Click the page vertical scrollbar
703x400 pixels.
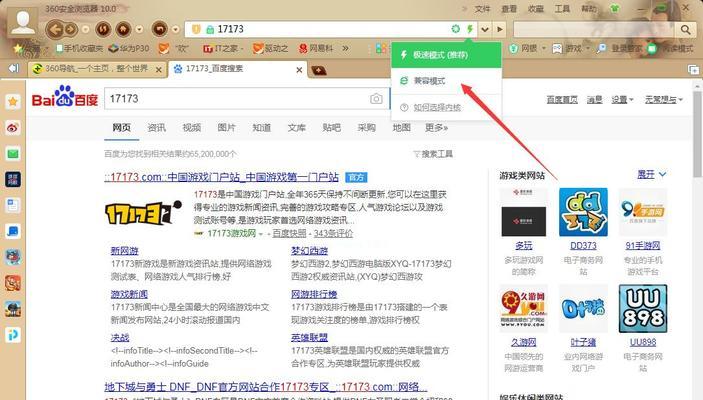[x=697, y=135]
